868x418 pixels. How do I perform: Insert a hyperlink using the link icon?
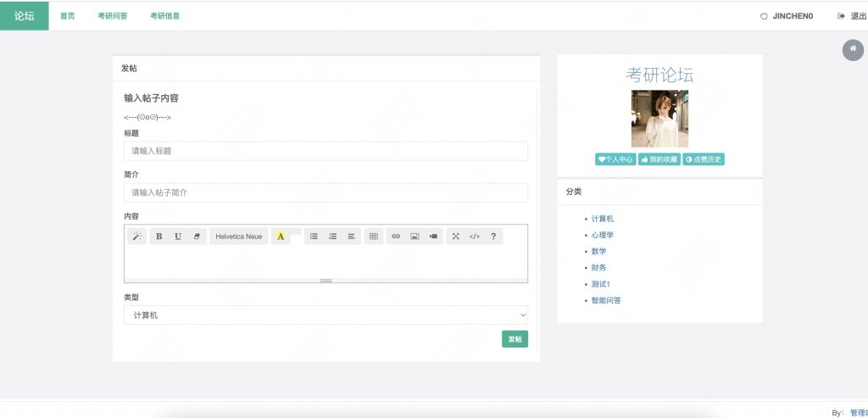[x=396, y=237]
